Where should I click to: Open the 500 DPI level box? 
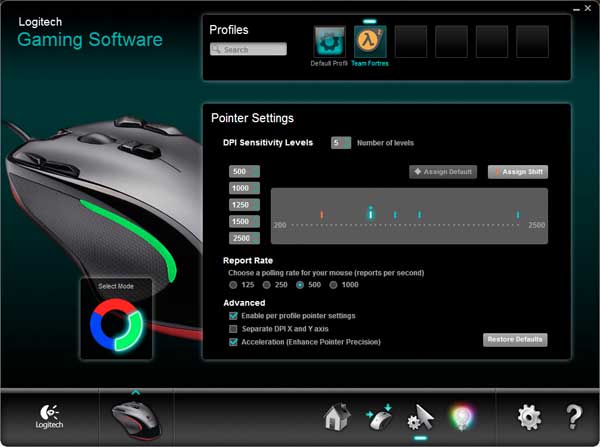(x=244, y=171)
